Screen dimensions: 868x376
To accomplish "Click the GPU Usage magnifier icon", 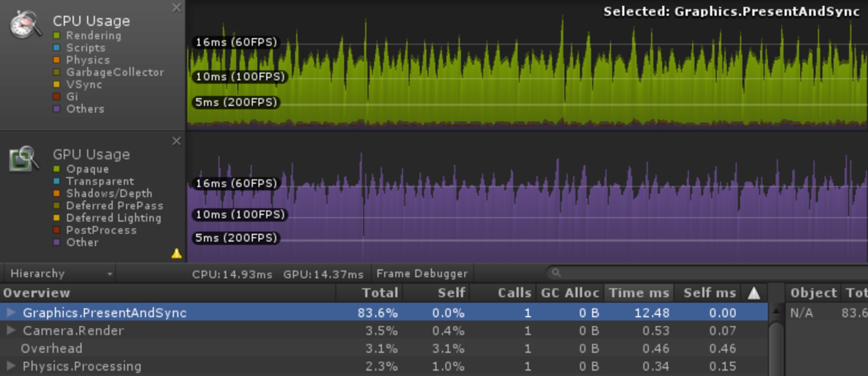I will pyautogui.click(x=24, y=159).
